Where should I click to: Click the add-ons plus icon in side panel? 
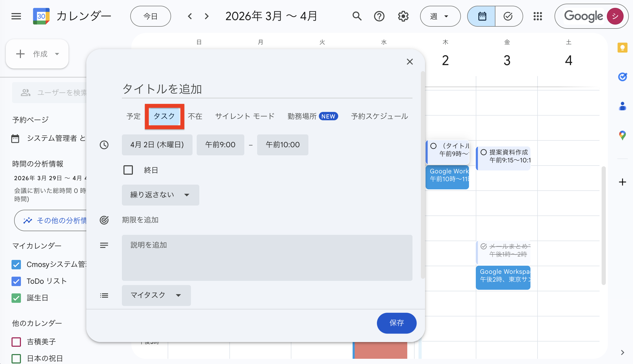(622, 182)
